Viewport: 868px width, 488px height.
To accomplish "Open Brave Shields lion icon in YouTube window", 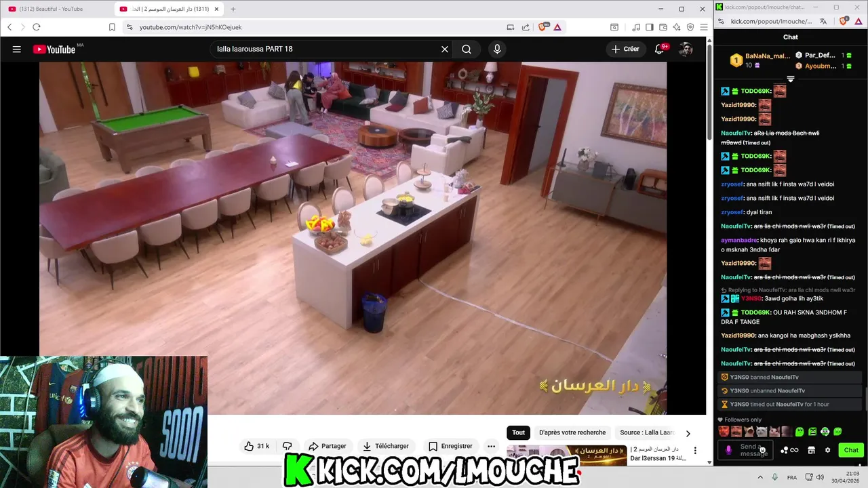I will tap(542, 27).
